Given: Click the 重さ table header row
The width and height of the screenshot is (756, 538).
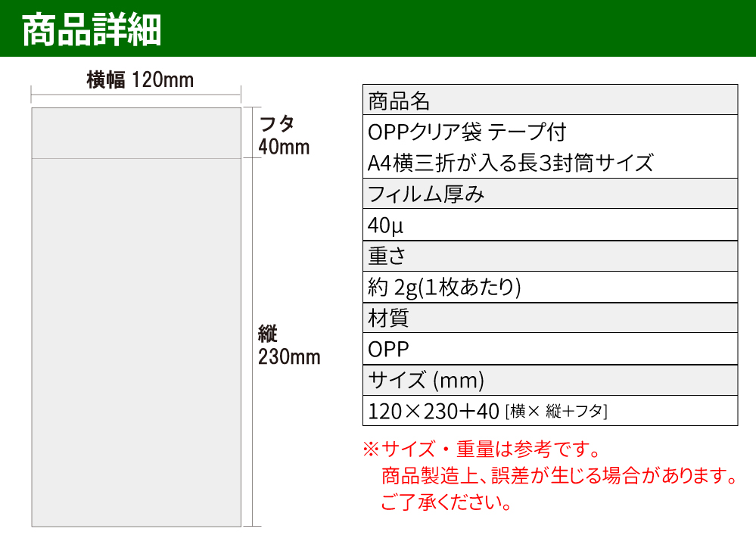Looking at the screenshot, I should click(x=550, y=256).
